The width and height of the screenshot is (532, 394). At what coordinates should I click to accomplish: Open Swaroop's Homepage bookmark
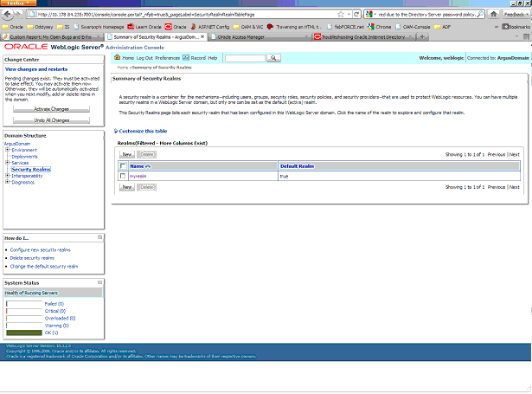coord(99,27)
